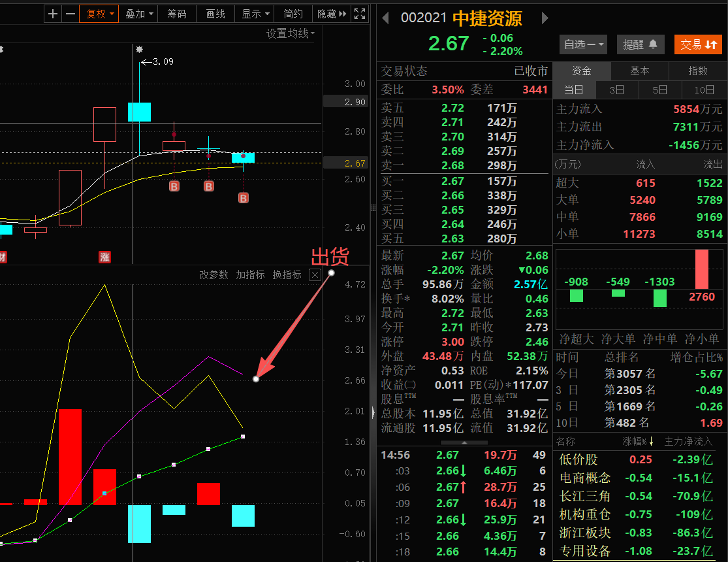The height and width of the screenshot is (562, 728).
Task: Click the zoom-in plus toolbar icon
Action: point(53,14)
